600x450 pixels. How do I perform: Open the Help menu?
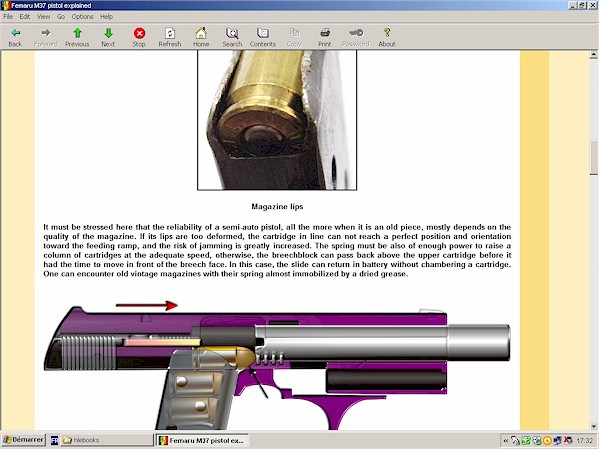click(106, 16)
